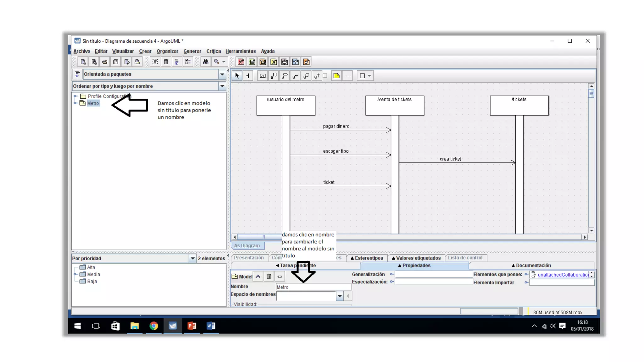This screenshot has height=362, width=644.
Task: Toggle the broom alignment tool
Action: coord(248,76)
